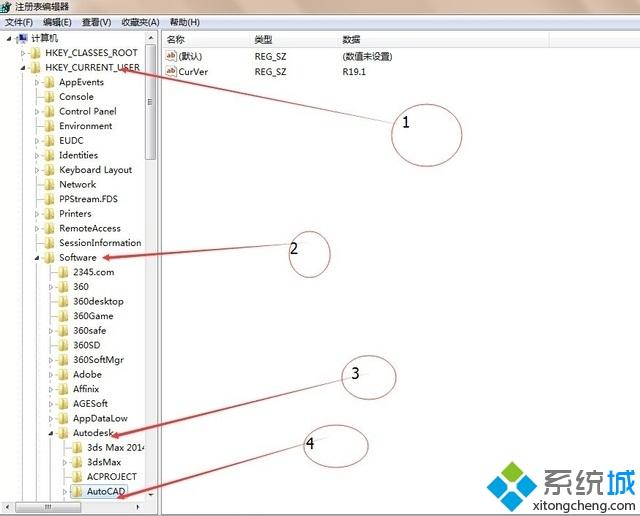
Task: Click the HKEY_CURRENT_USER folder icon
Action: [x=36, y=68]
